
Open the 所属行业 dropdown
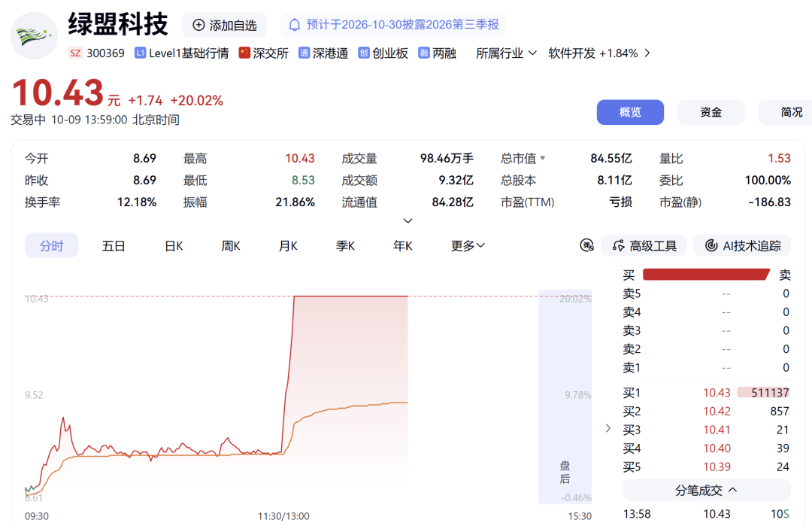pos(506,53)
